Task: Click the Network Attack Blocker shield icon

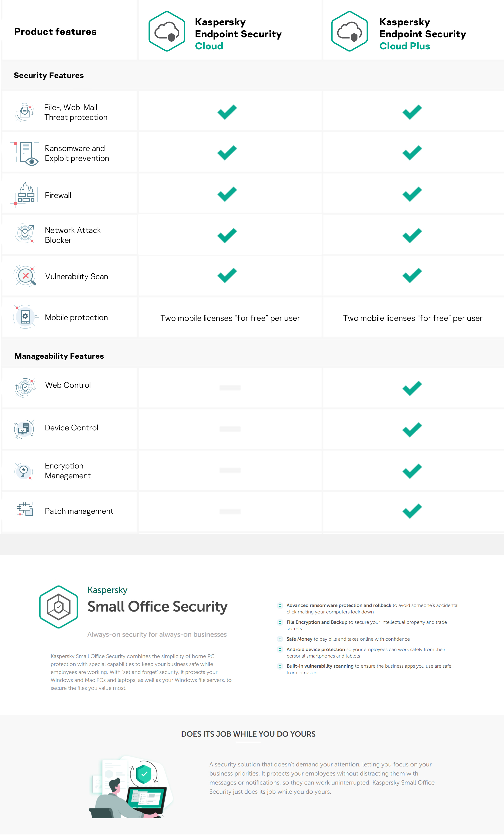Action: point(25,233)
